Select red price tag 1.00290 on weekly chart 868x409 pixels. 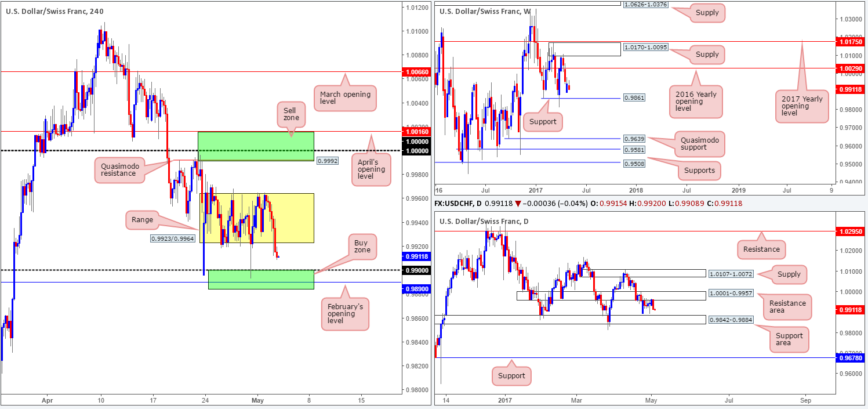coord(850,68)
